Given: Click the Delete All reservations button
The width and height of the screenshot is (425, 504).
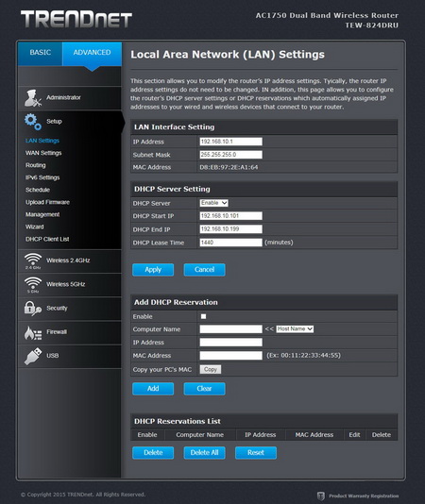Looking at the screenshot, I should [204, 453].
